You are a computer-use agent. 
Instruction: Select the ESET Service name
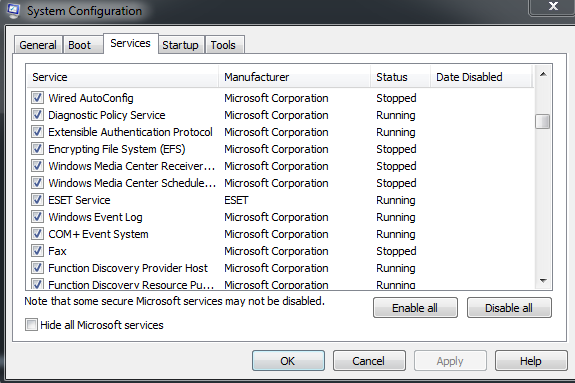tap(79, 200)
